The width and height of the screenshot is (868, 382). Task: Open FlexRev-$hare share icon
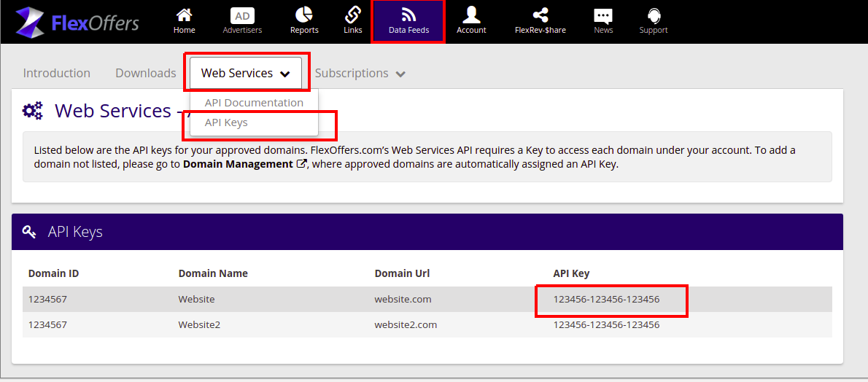coord(540,15)
